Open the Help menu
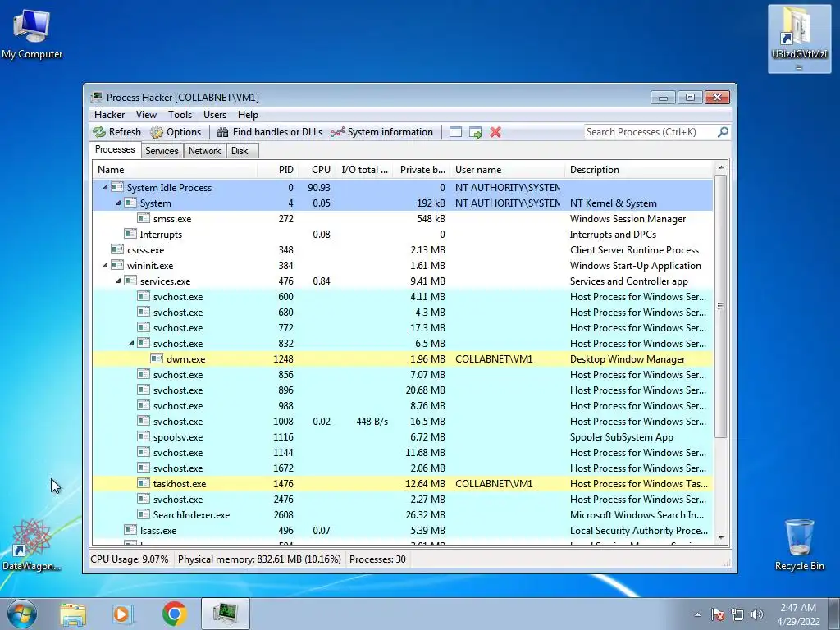The image size is (840, 630). coord(248,115)
